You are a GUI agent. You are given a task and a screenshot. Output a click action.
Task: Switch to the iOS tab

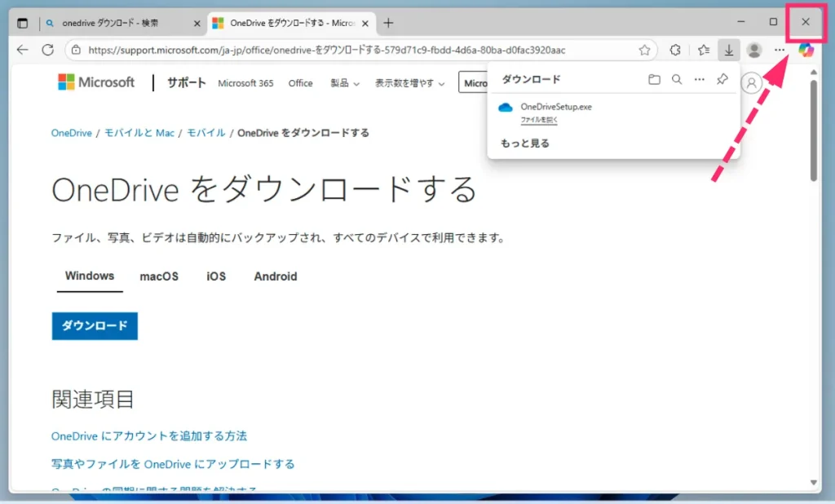coord(216,276)
